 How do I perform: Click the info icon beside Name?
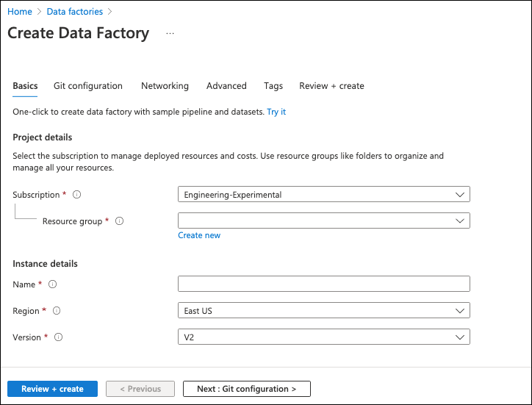pyautogui.click(x=52, y=284)
